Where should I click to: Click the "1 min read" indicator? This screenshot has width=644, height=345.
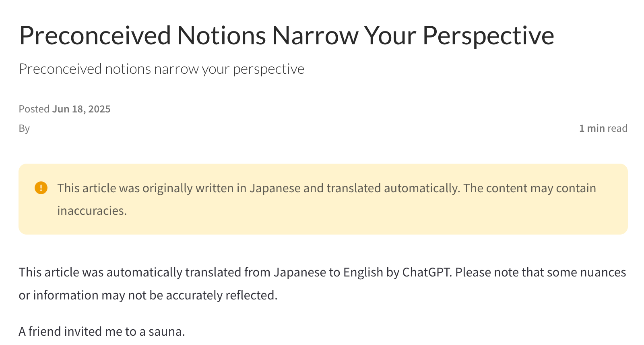pyautogui.click(x=603, y=128)
